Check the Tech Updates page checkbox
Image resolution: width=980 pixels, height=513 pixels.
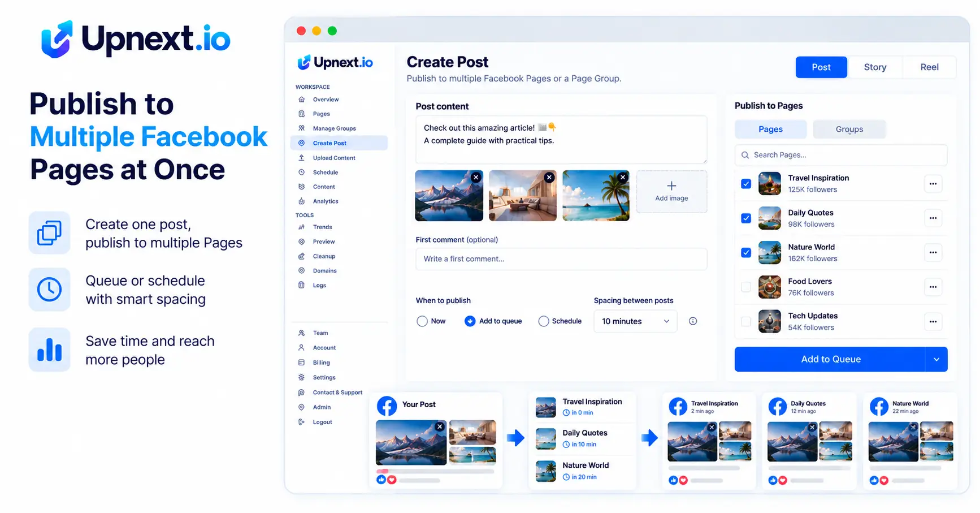[746, 322]
